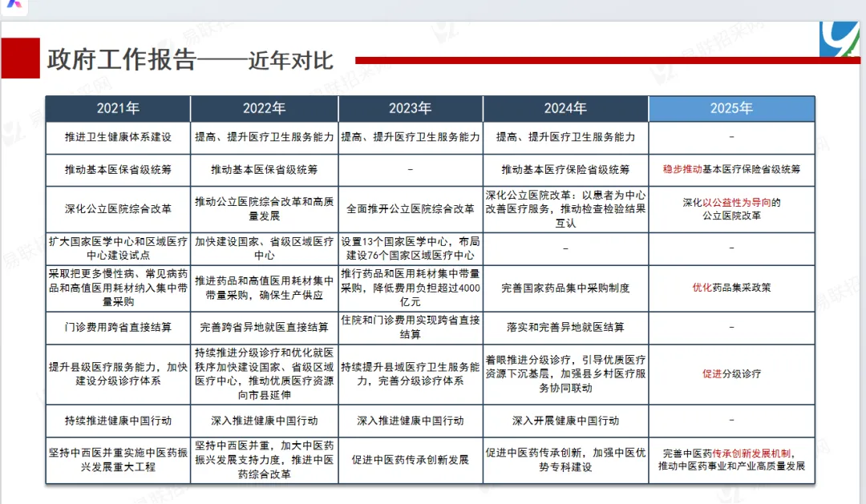Image resolution: width=866 pixels, height=504 pixels.
Task: Click 提高、提升医疗卫生服务能力 in the 2024年 column
Action: [565, 138]
